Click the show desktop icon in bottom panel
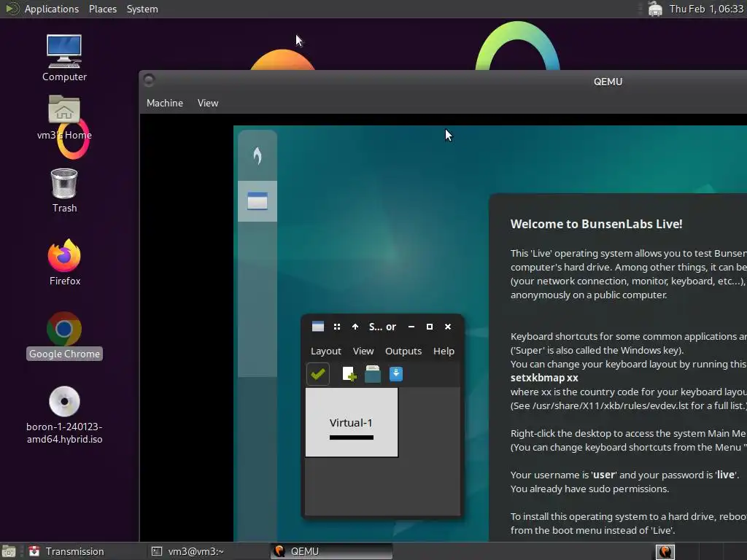Viewport: 747px width, 560px height. [x=9, y=551]
